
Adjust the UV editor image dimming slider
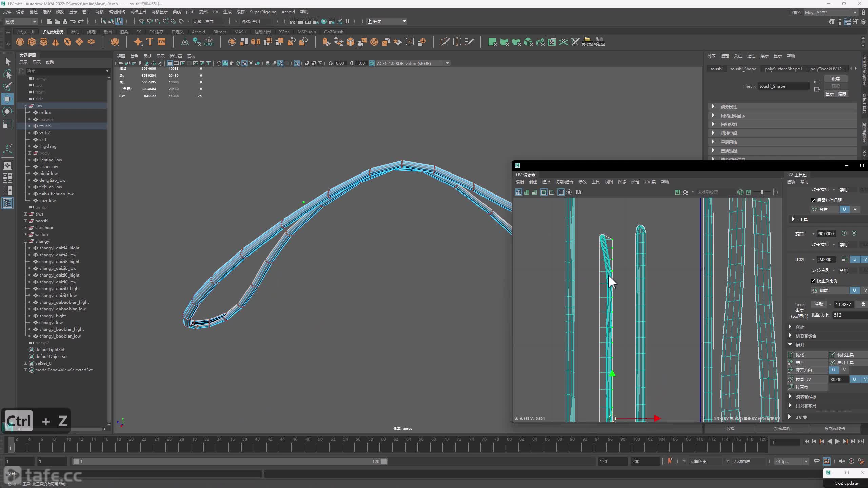pyautogui.click(x=762, y=192)
